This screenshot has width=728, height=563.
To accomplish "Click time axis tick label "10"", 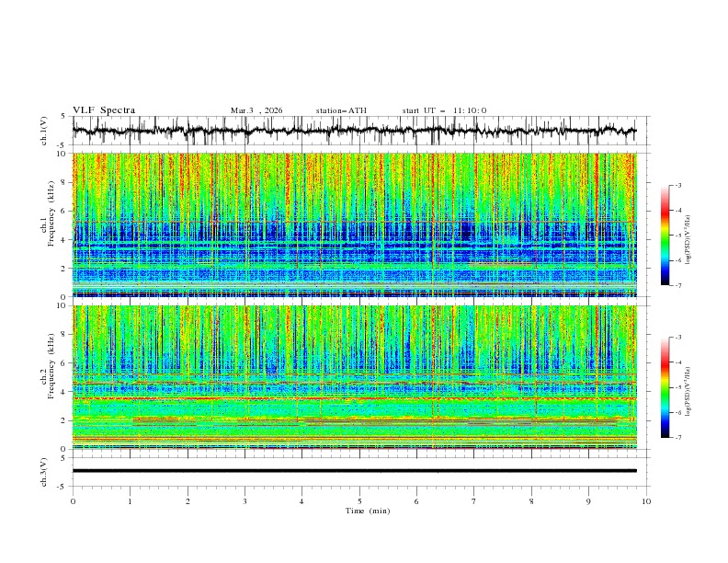I will (646, 501).
